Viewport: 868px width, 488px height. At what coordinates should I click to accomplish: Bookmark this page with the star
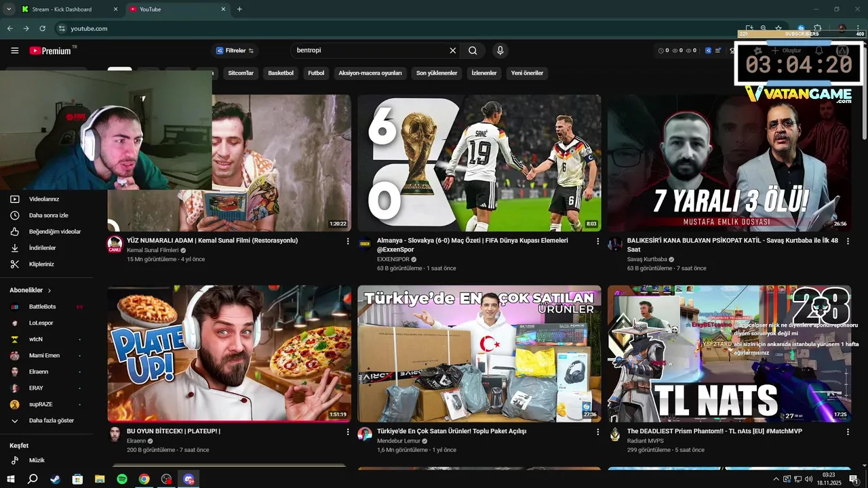pos(778,28)
